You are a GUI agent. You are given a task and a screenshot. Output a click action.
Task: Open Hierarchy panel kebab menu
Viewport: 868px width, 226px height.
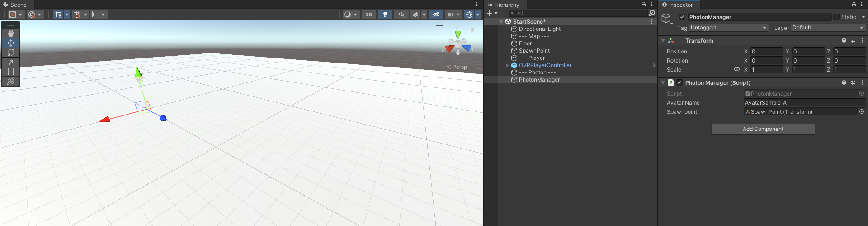tap(651, 5)
